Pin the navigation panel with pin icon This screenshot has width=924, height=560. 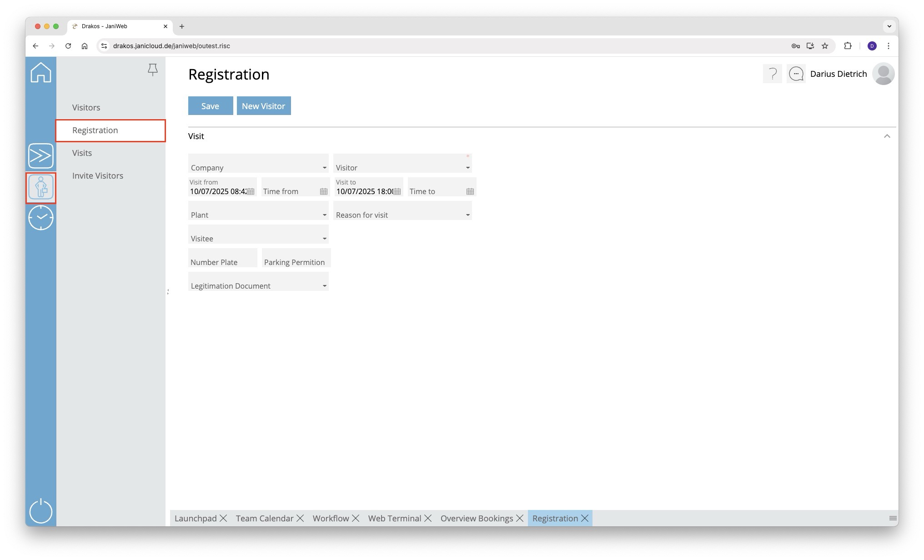(153, 70)
